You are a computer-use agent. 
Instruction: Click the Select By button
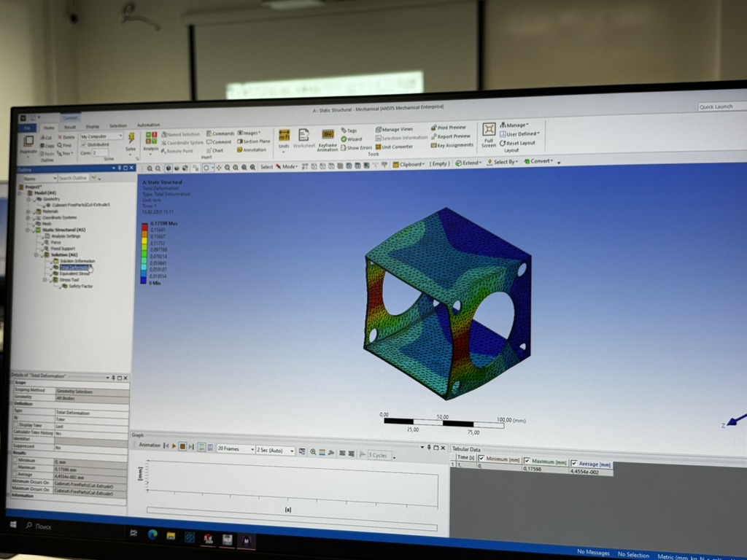click(x=503, y=162)
